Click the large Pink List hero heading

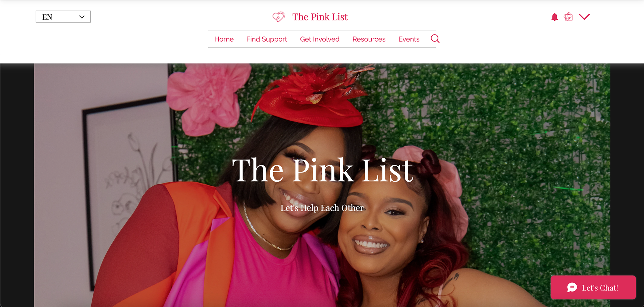[x=322, y=170]
